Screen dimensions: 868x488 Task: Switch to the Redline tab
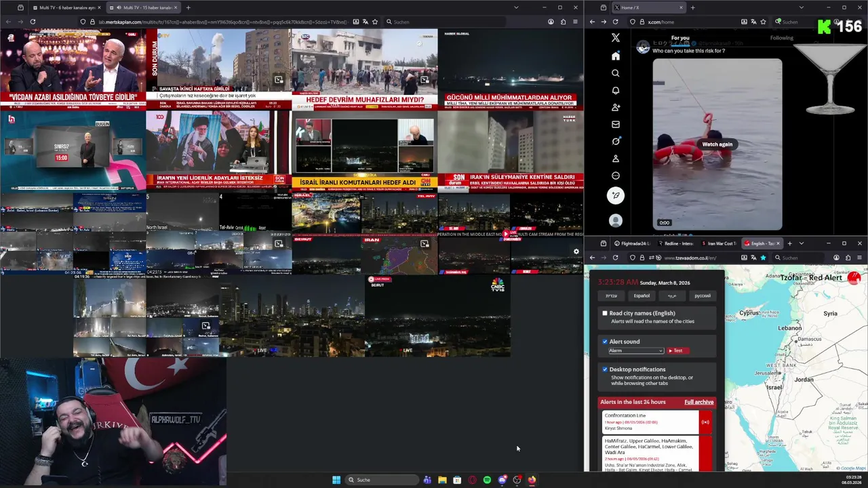[x=675, y=243]
